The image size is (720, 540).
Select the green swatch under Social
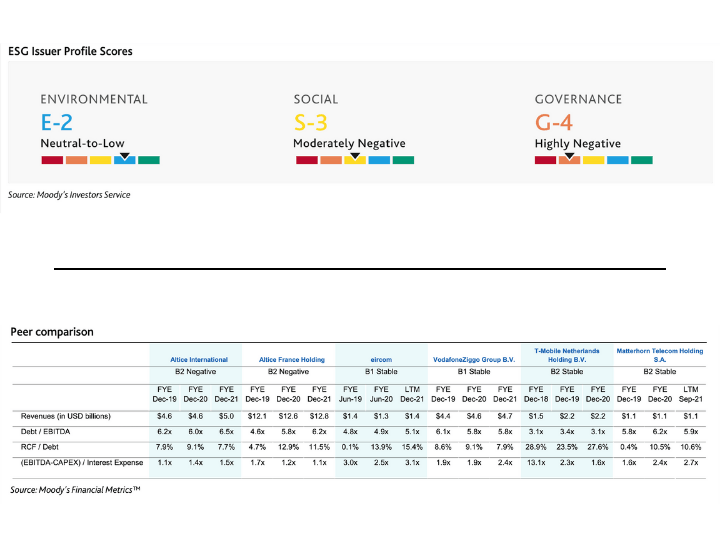pos(402,160)
